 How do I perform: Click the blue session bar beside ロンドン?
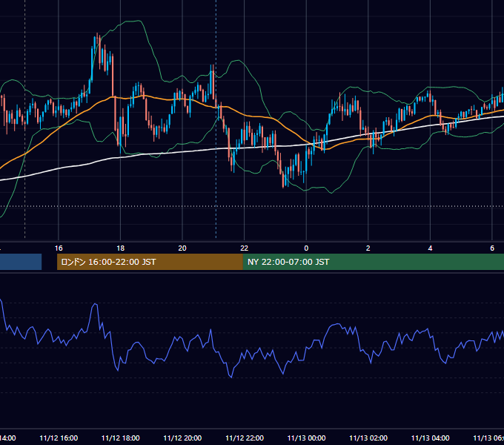pyautogui.click(x=21, y=262)
